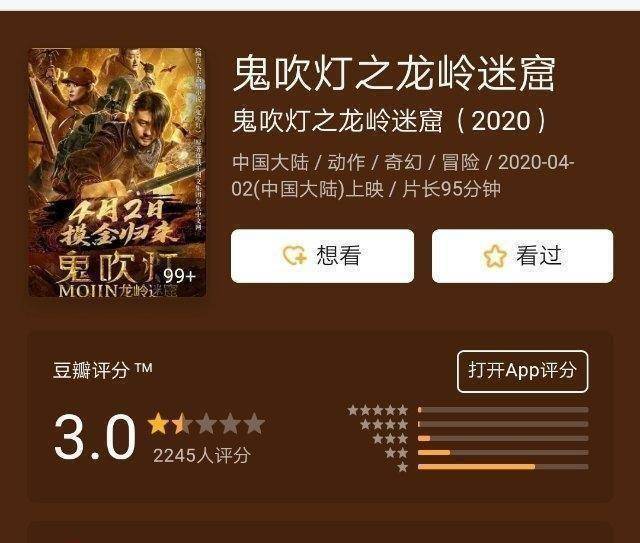Screen dimensions: 640x543
Task: Click the five-star row icons
Action: [x=378, y=410]
